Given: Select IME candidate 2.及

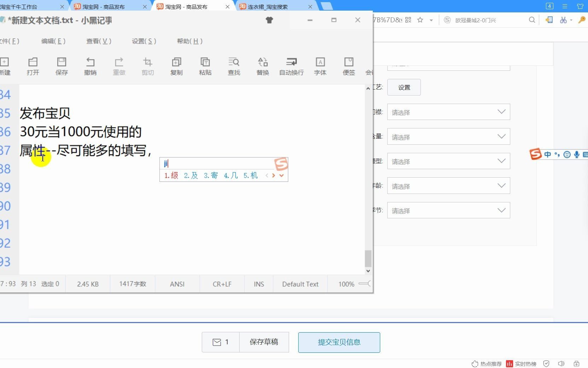Looking at the screenshot, I should tap(191, 176).
